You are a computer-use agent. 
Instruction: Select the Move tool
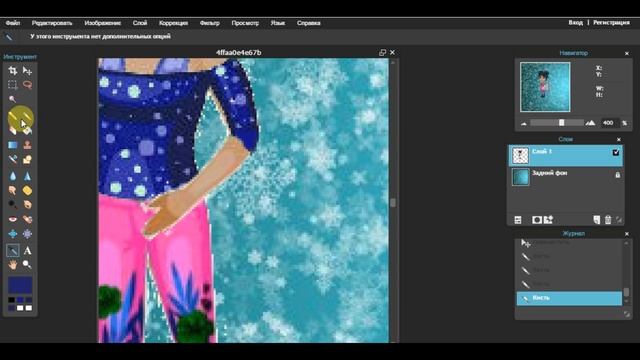(x=27, y=71)
